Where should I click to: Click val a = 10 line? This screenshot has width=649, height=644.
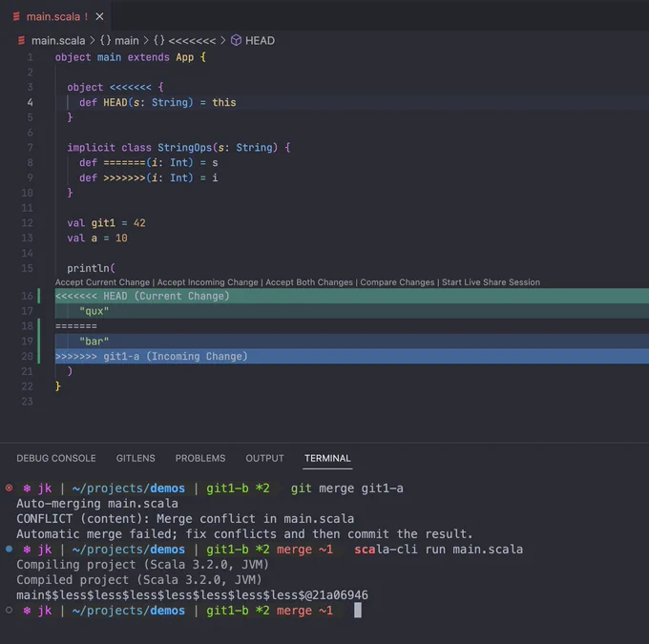(97, 238)
